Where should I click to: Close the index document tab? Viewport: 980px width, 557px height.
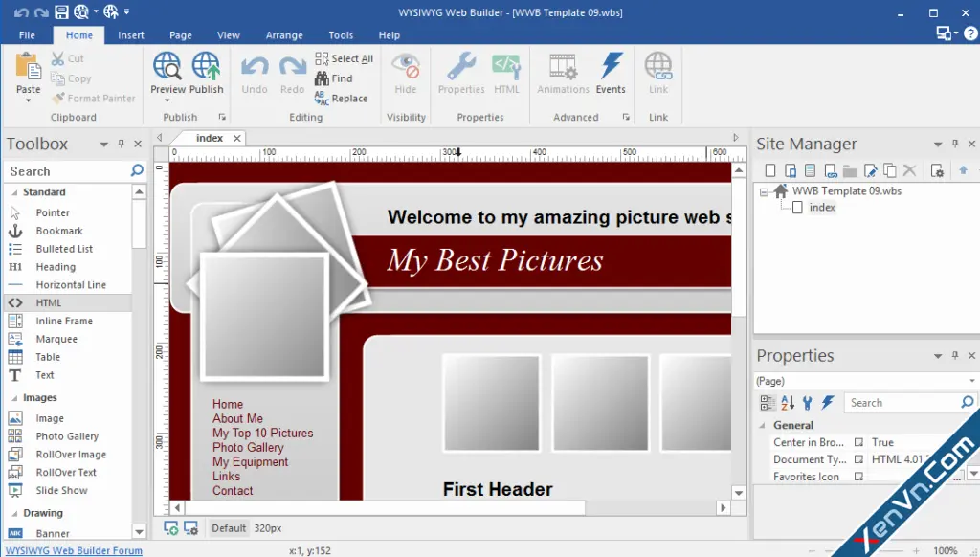(x=237, y=138)
